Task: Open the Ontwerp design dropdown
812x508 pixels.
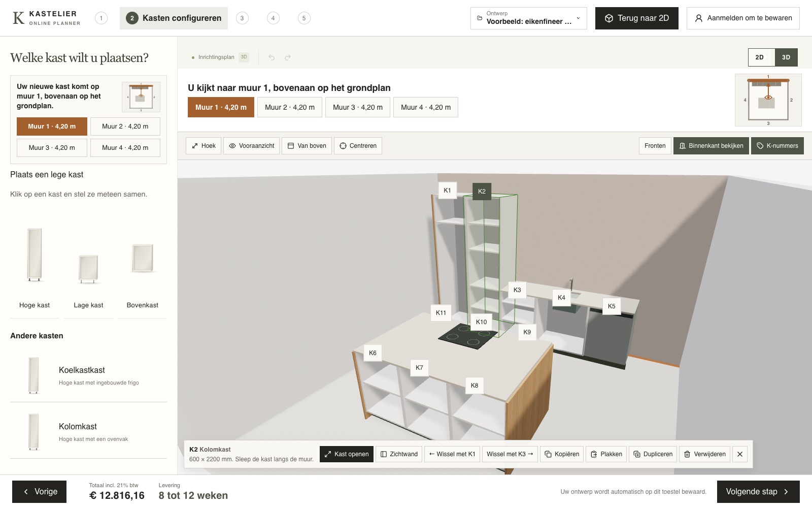Action: (x=529, y=18)
